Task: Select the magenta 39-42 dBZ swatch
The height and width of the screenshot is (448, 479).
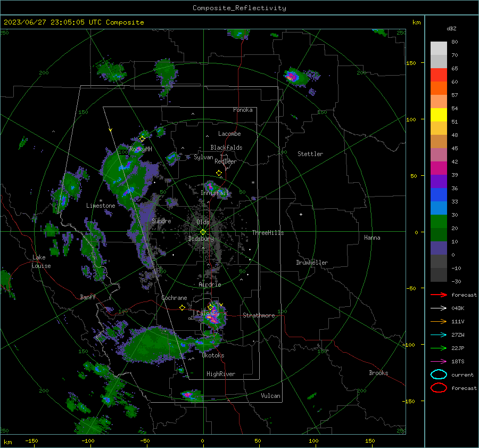Action: tap(439, 168)
